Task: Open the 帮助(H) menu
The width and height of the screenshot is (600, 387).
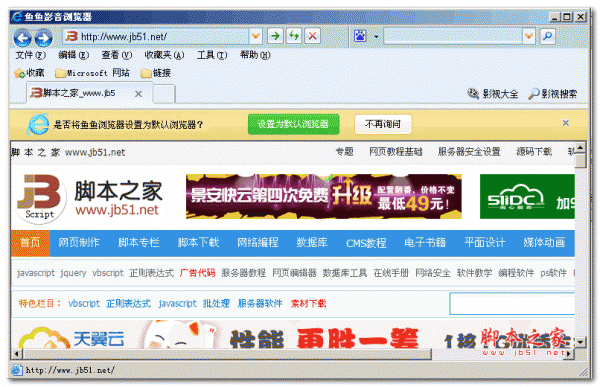Action: [x=255, y=55]
